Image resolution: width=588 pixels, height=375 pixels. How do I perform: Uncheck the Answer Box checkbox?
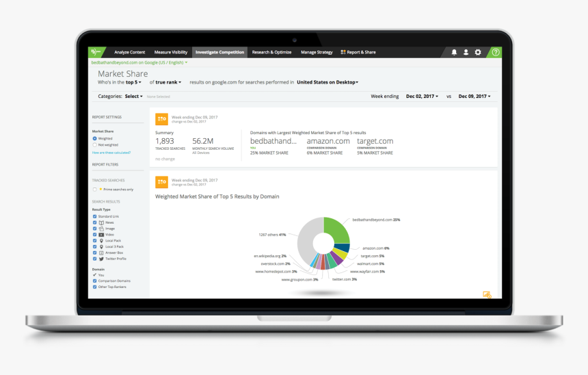(94, 253)
